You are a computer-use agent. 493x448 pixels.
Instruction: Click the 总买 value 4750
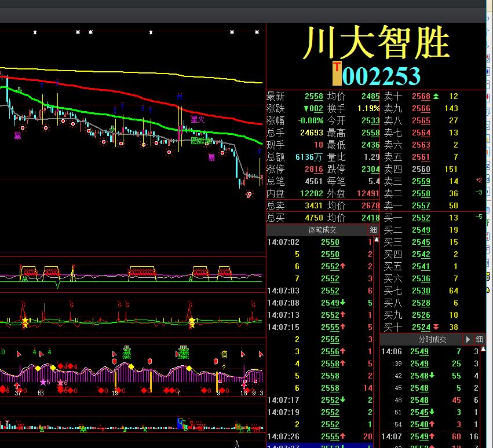coord(314,218)
